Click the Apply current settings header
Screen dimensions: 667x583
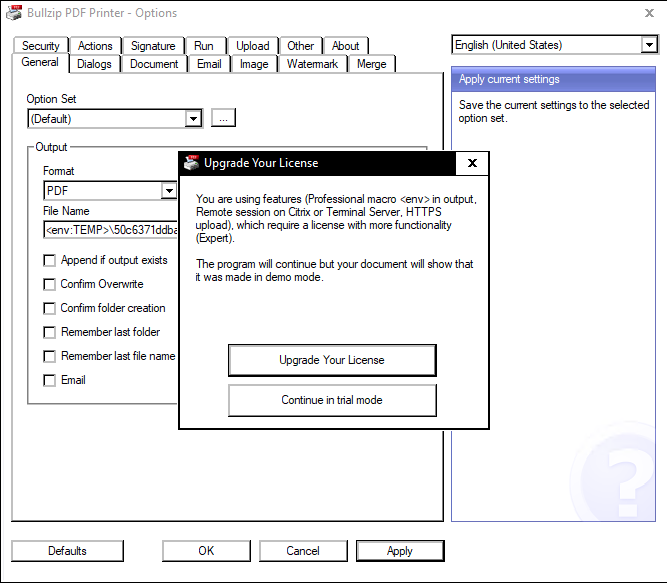tap(553, 79)
